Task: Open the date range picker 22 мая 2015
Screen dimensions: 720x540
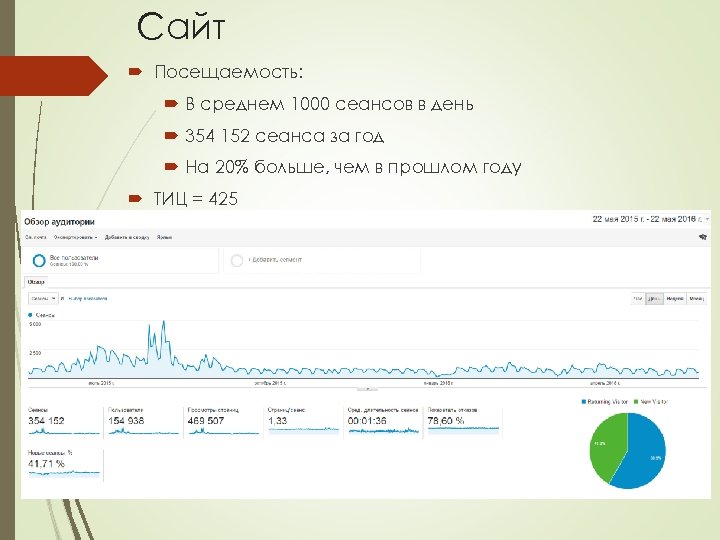Action: [650, 219]
